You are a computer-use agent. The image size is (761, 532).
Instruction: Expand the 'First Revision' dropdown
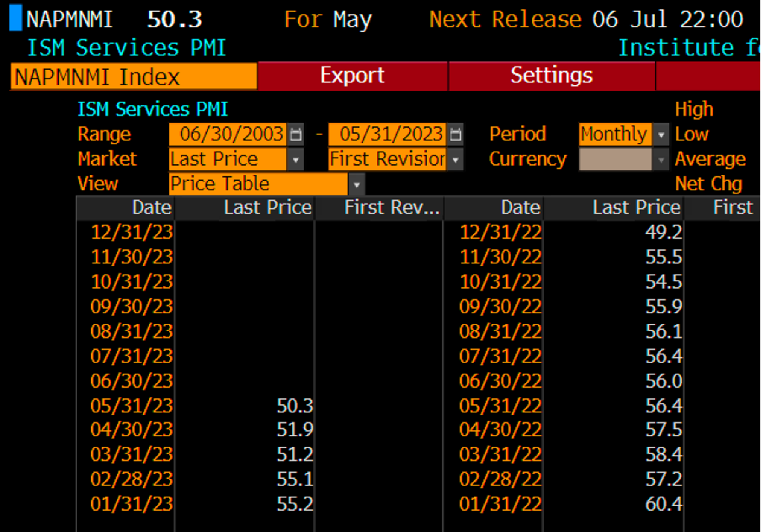(455, 159)
